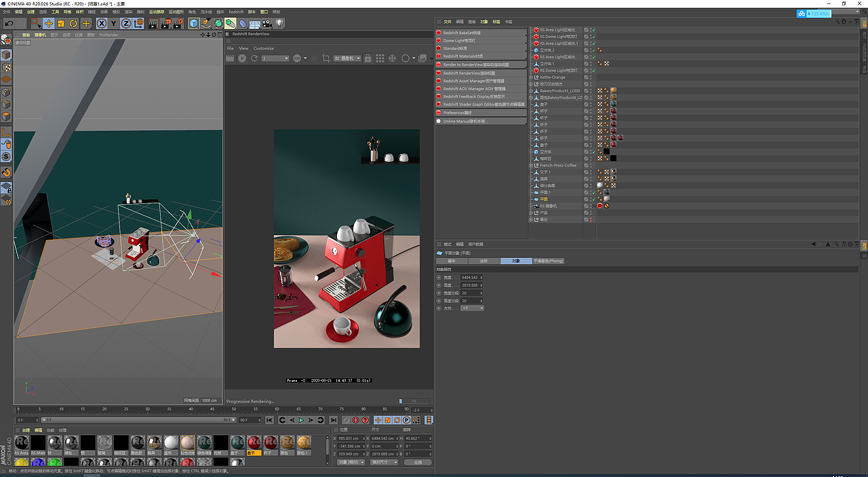Screen dimensions: 868x477
Task: Toggle green enable check for 平面.1
Action: [x=594, y=192]
